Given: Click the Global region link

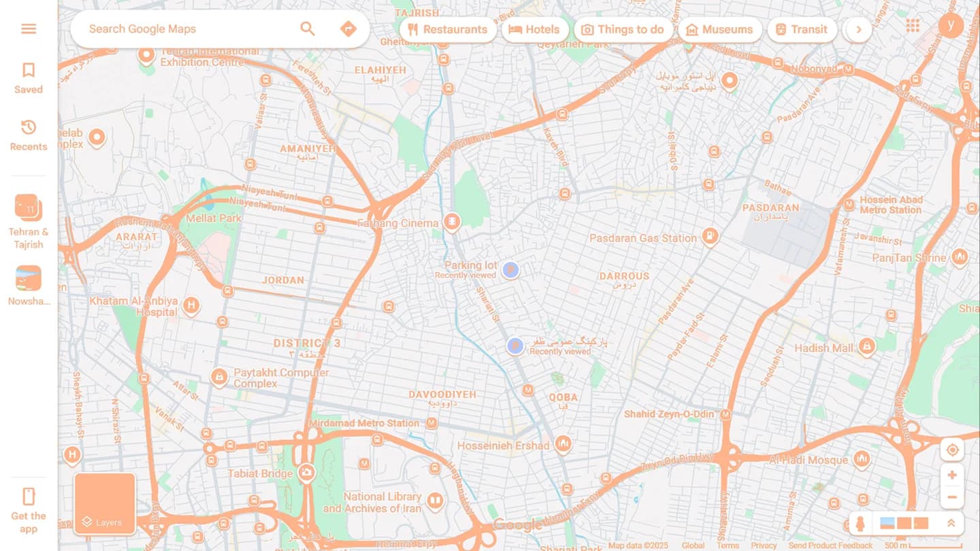Looking at the screenshot, I should (693, 546).
